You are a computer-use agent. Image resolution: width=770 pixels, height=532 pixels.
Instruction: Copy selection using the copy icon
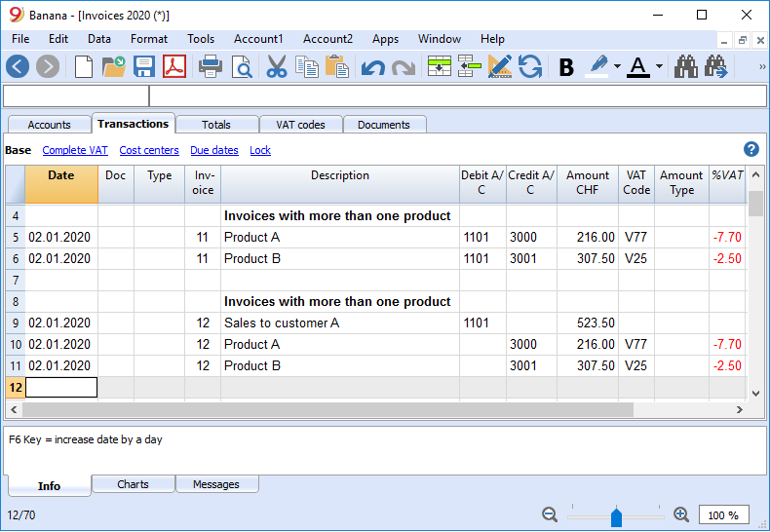point(307,66)
